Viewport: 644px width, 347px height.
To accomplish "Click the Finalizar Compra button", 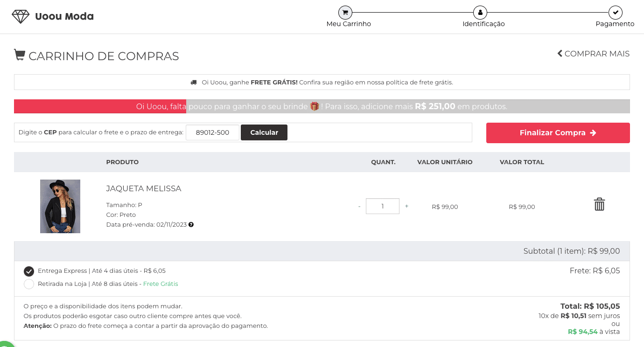I will pyautogui.click(x=558, y=133).
